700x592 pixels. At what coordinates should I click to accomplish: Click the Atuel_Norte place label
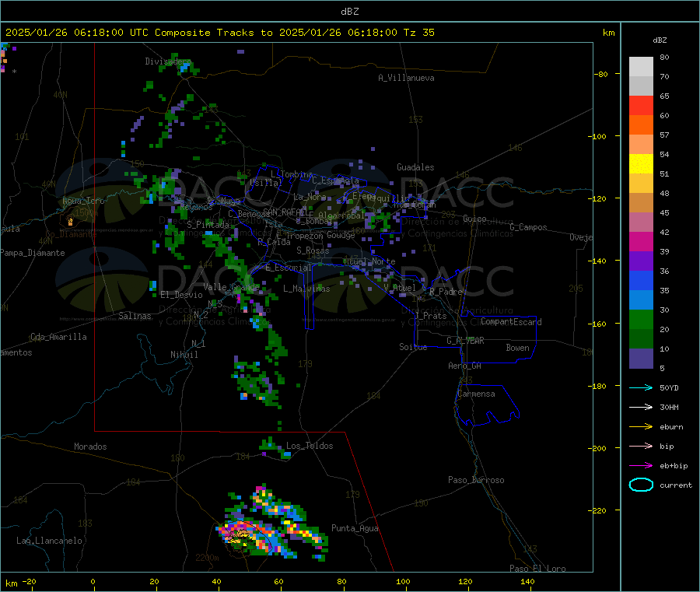369,261
